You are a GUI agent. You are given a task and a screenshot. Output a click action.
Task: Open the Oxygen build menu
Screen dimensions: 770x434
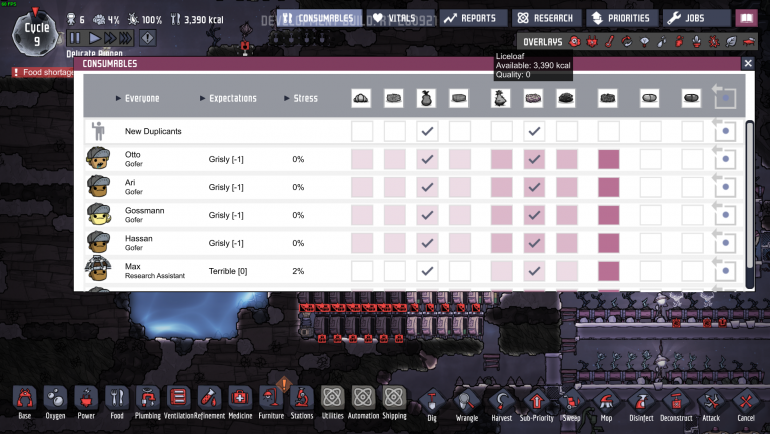click(x=55, y=403)
